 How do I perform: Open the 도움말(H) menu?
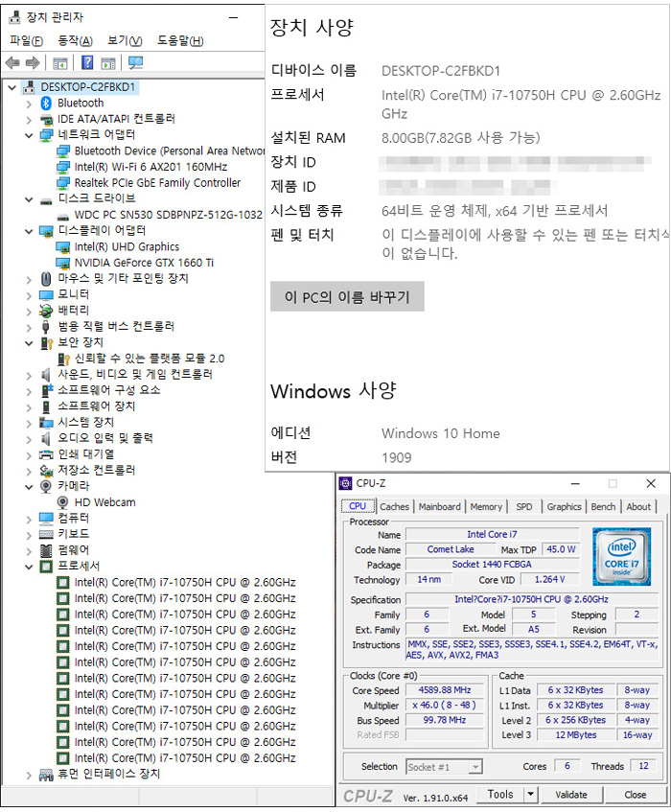pyautogui.click(x=181, y=40)
